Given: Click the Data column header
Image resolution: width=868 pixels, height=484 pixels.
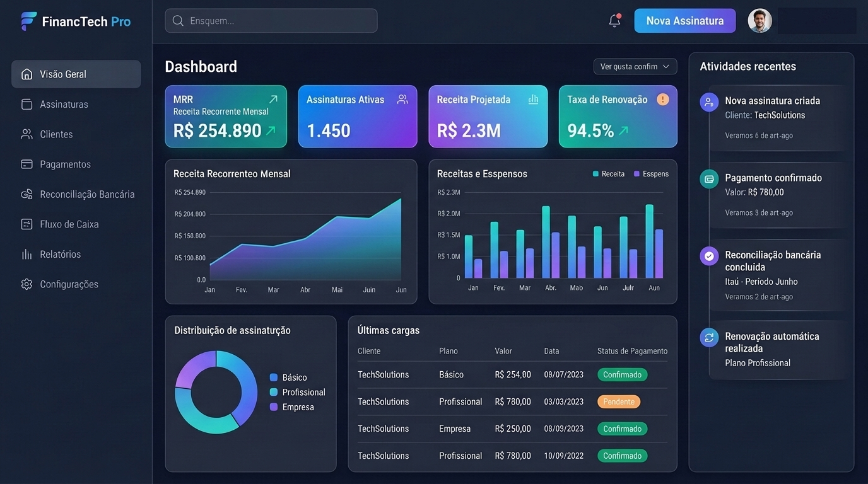Looking at the screenshot, I should [552, 351].
